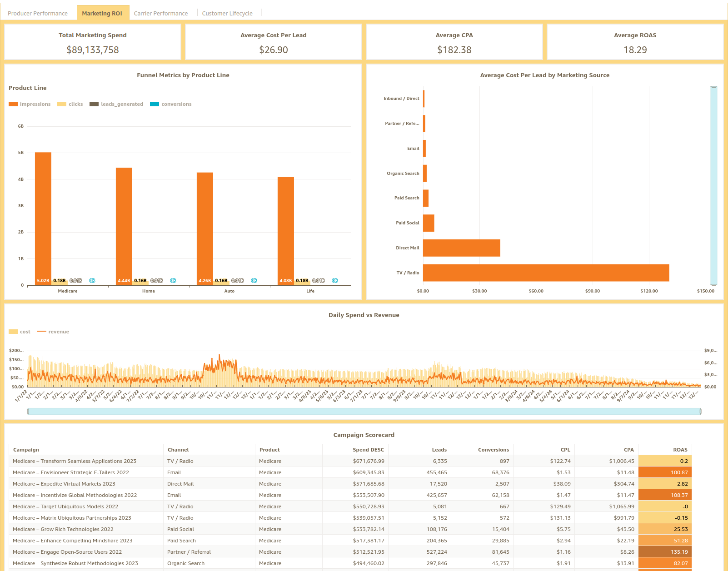Switch to the Customer Lifecycle tab
The width and height of the screenshot is (728, 571).
(227, 13)
